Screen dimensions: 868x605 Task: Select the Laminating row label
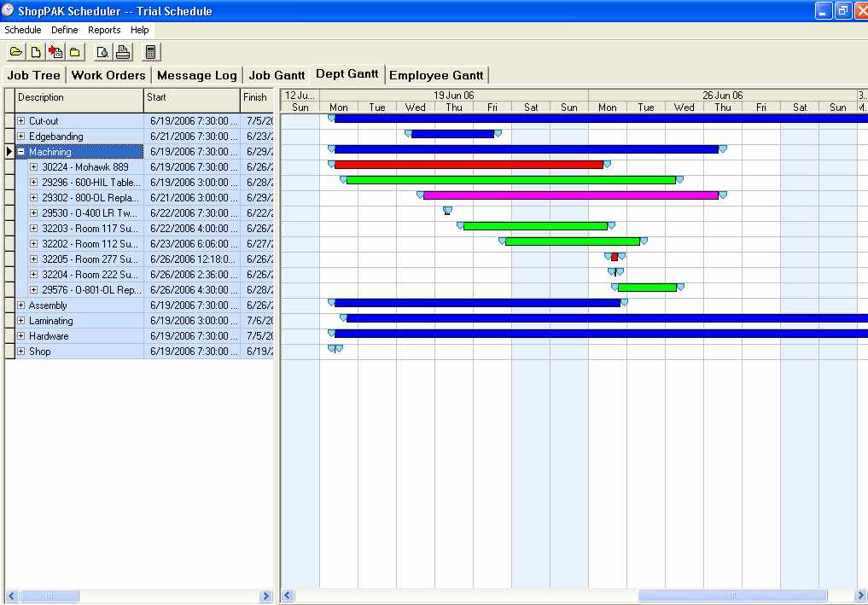(51, 321)
